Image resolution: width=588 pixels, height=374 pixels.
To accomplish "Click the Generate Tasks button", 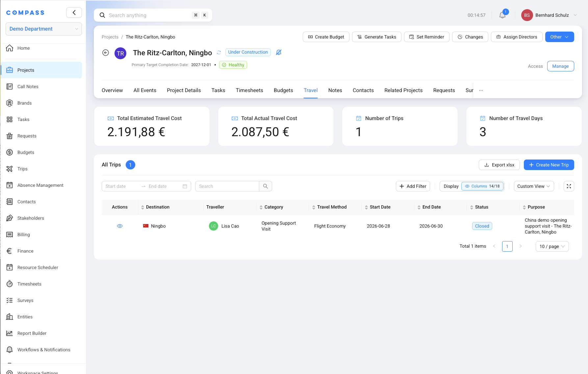I will (376, 37).
